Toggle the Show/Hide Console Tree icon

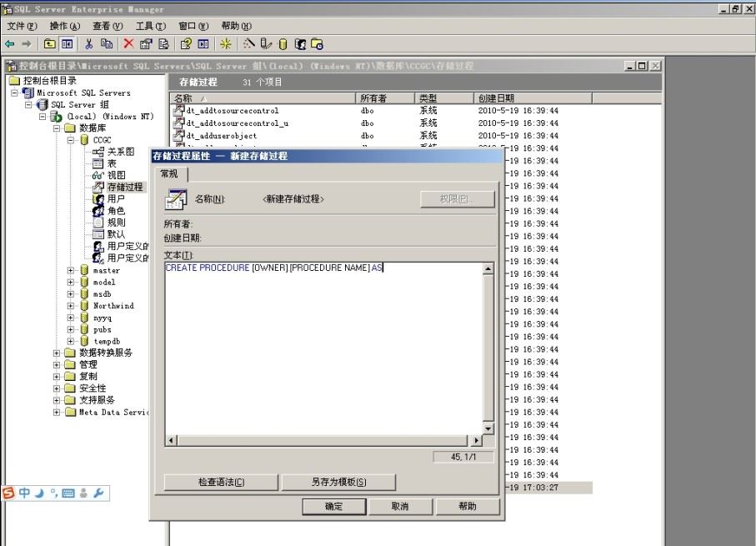click(67, 44)
